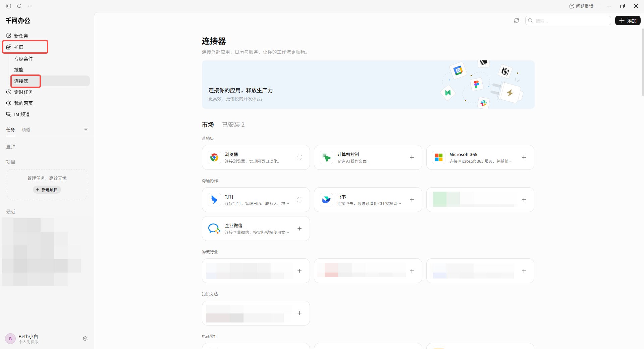The width and height of the screenshot is (644, 349).
Task: Open the more options ellipsis menu
Action: point(30,6)
